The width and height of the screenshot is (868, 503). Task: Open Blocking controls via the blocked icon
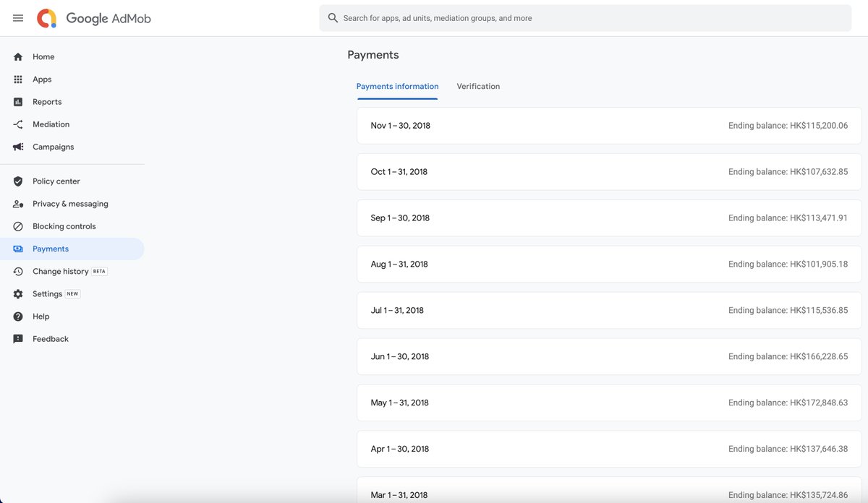pos(17,225)
